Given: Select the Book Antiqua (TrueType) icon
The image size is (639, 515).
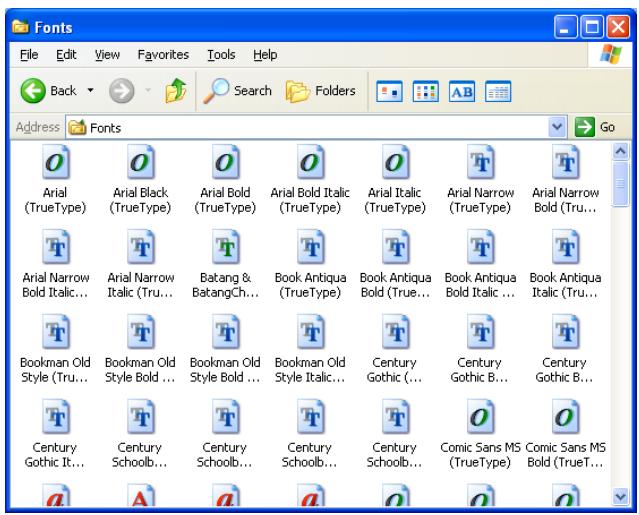Looking at the screenshot, I should pyautogui.click(x=311, y=247).
